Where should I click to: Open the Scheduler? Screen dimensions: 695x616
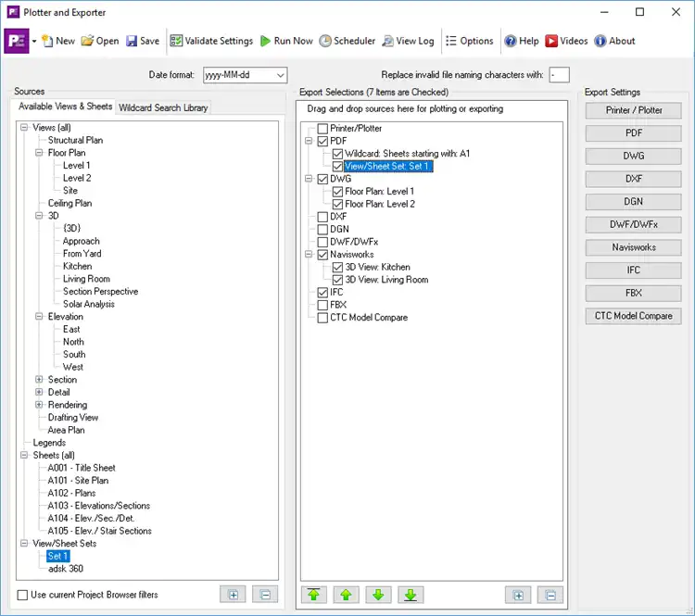[x=347, y=41]
